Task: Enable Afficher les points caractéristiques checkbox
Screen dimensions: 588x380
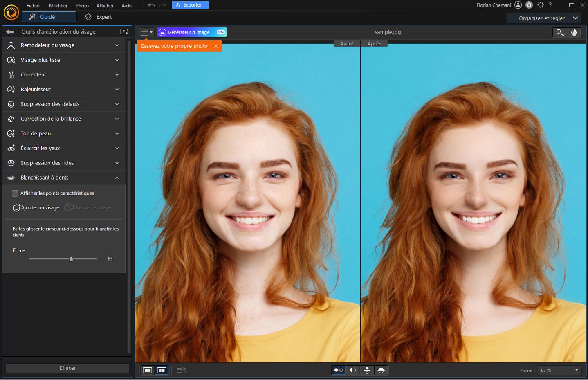Action: pos(15,193)
